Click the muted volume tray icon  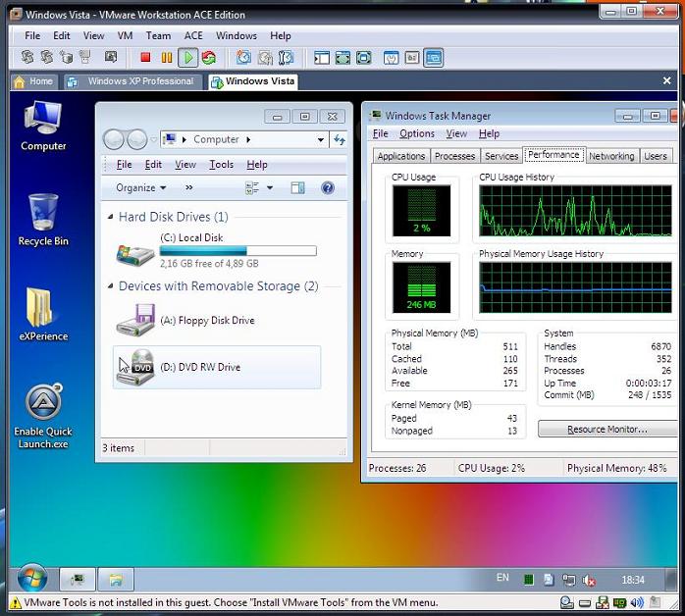pos(589,580)
